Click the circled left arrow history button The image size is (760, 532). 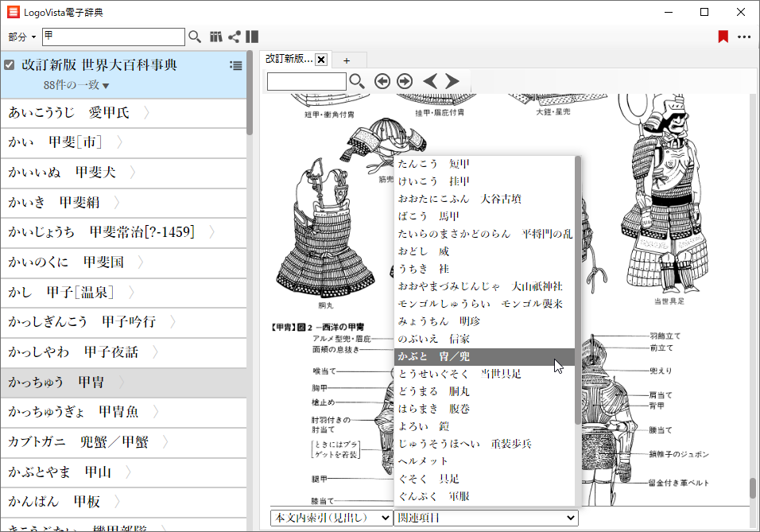point(382,81)
